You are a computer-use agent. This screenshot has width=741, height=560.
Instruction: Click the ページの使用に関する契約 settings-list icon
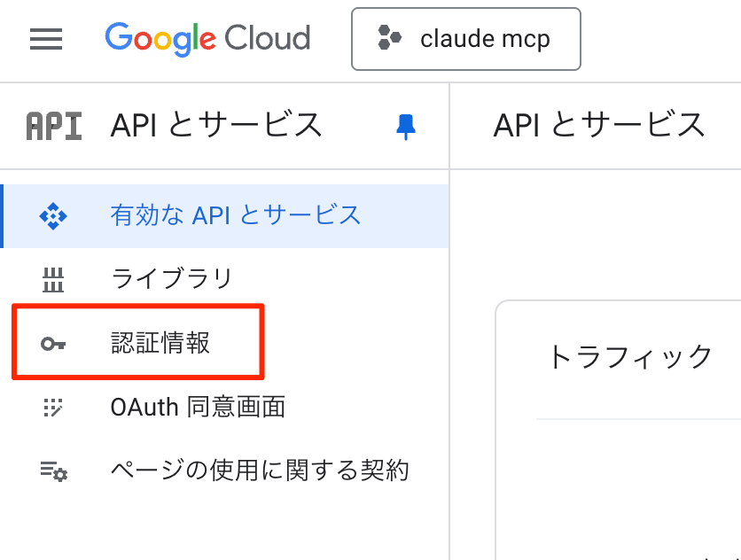point(53,471)
